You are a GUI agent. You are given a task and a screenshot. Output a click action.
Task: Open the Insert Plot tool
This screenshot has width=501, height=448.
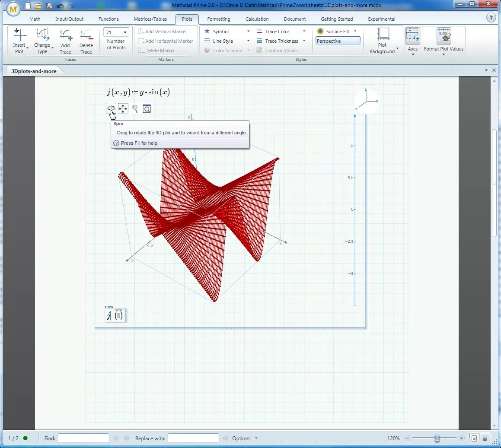[x=19, y=41]
